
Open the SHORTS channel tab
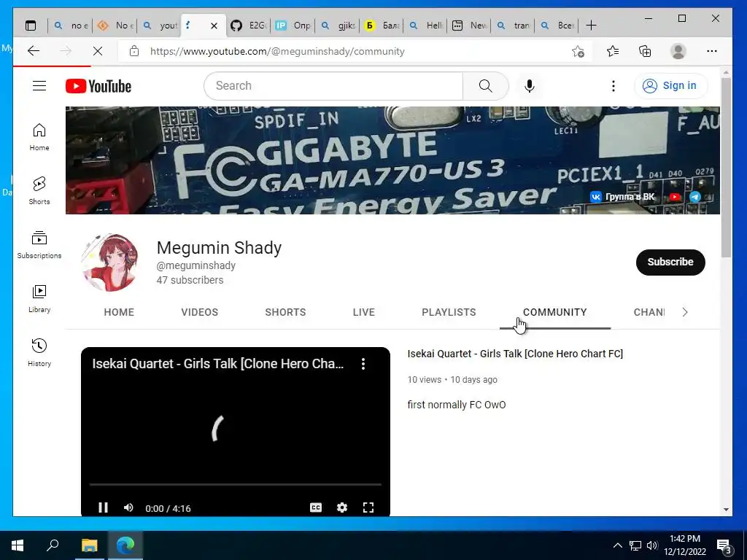click(x=285, y=312)
